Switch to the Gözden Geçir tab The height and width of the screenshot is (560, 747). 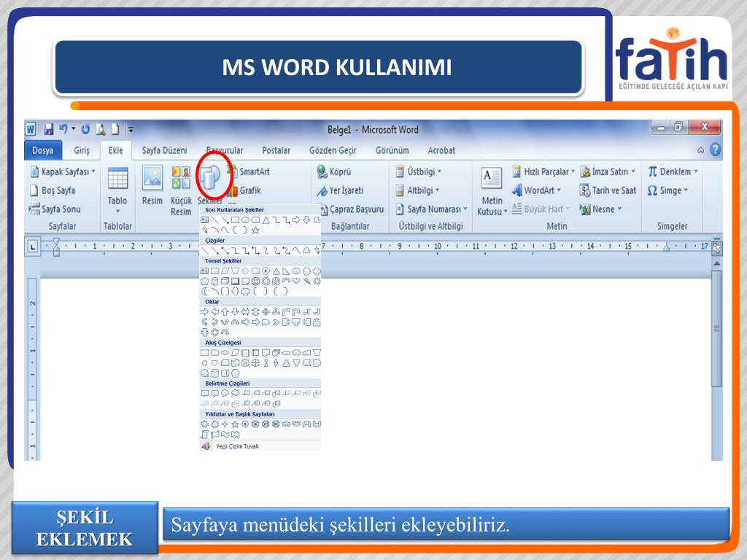tap(333, 150)
